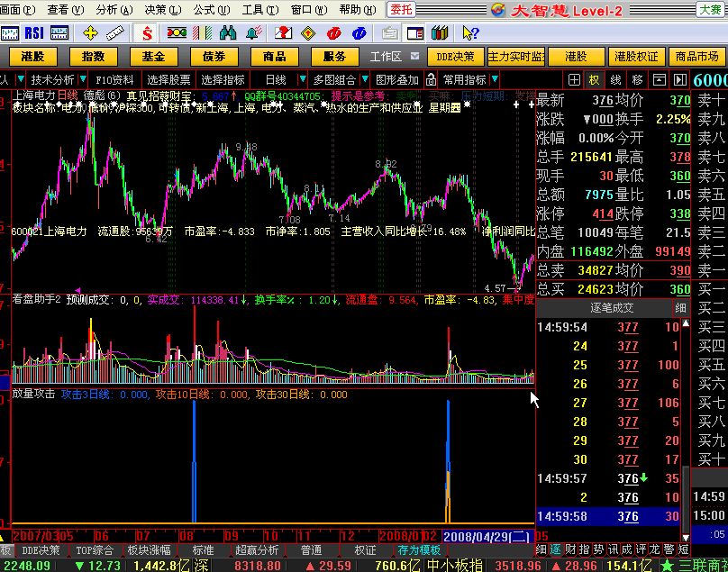Click the yellow four-way move arrows icon
728x572 pixels.
click(x=90, y=33)
